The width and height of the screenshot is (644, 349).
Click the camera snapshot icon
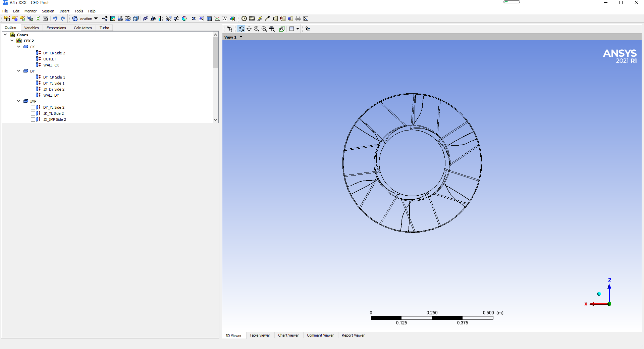tap(46, 19)
